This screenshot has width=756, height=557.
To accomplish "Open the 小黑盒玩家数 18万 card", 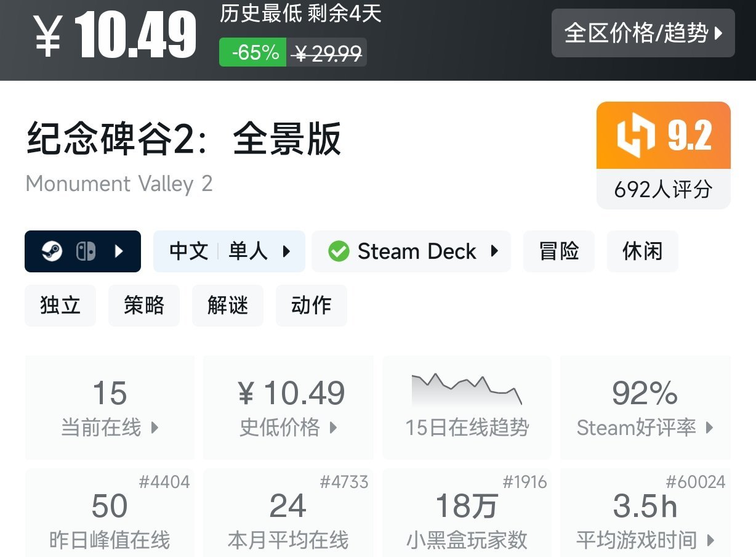I will pos(467,513).
